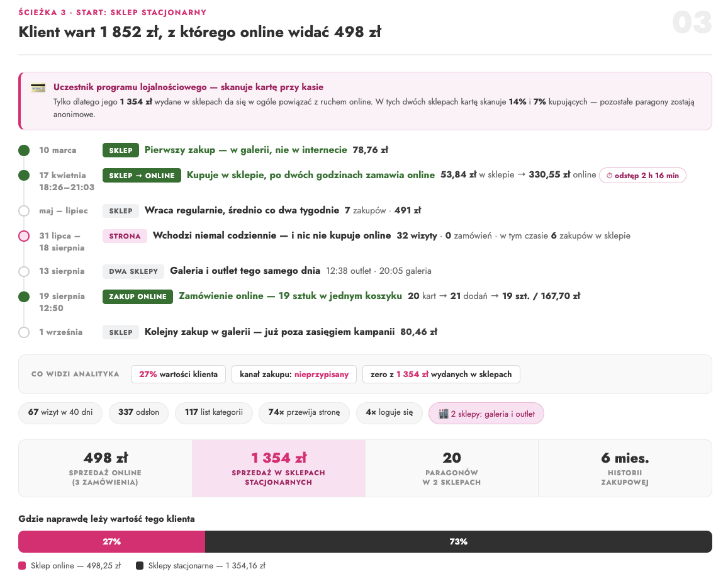728x581 pixels.
Task: Click the 80,46 zł amount
Action: click(419, 332)
